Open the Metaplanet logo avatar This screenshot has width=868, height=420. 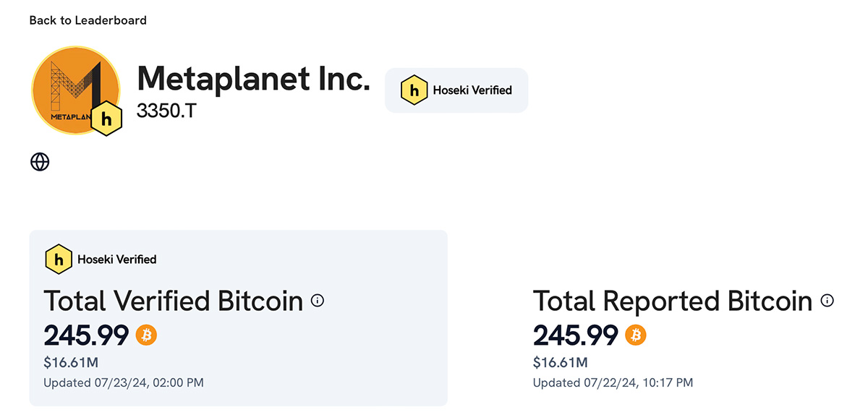[x=75, y=91]
